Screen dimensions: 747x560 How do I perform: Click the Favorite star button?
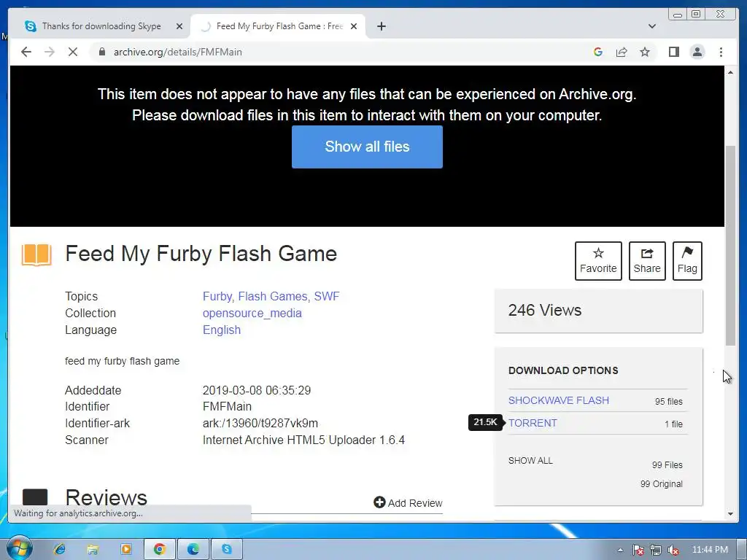(x=598, y=261)
